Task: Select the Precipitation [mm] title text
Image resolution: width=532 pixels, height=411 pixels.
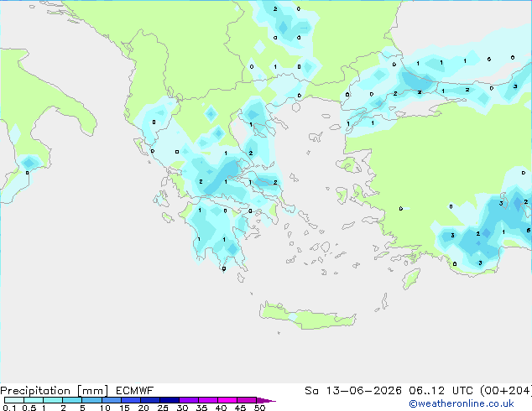Action: 55,391
